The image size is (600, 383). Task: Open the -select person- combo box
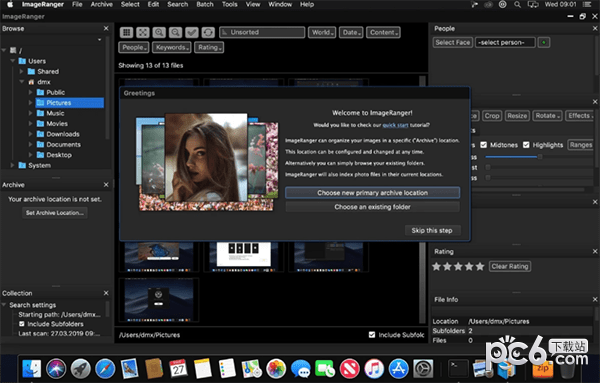[505, 42]
